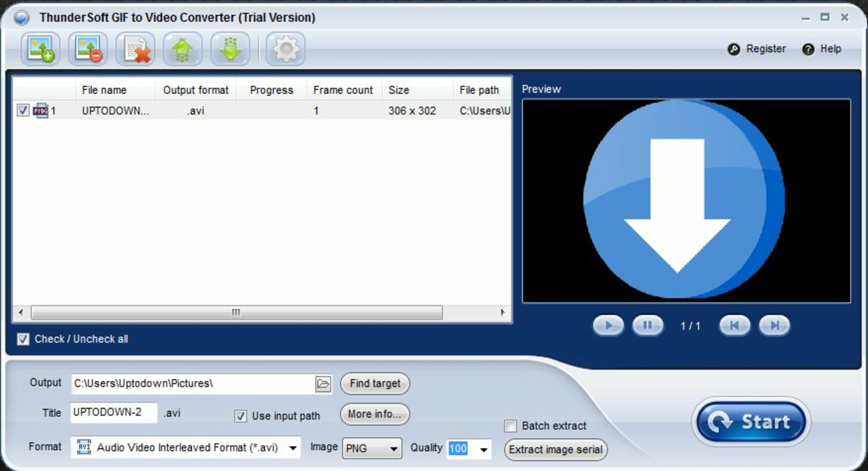The width and height of the screenshot is (868, 471).
Task: Select the Move up arrow icon
Action: (183, 49)
